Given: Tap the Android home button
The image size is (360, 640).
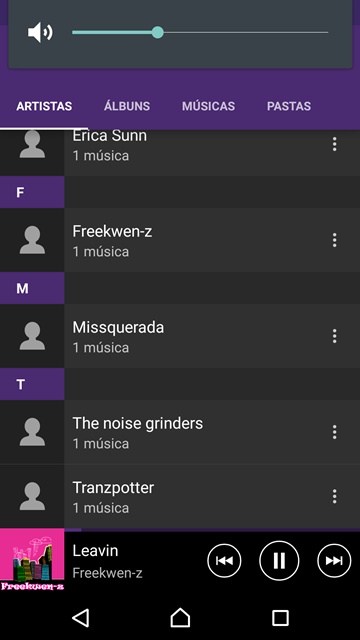Looking at the screenshot, I should tap(180, 618).
